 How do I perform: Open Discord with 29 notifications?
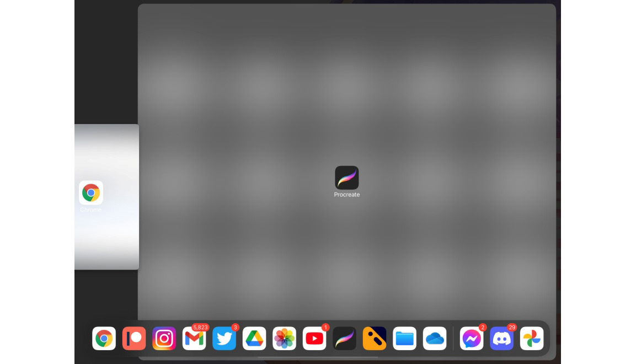(502, 338)
